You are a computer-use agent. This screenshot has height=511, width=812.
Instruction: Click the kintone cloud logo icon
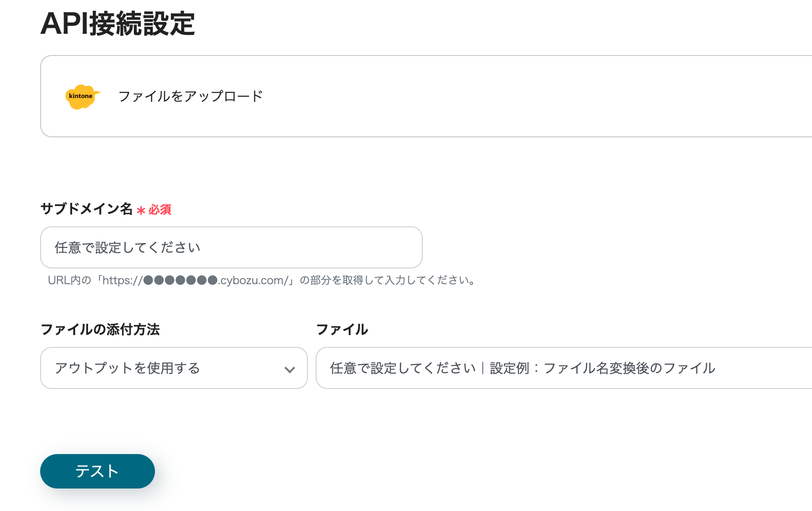(82, 96)
